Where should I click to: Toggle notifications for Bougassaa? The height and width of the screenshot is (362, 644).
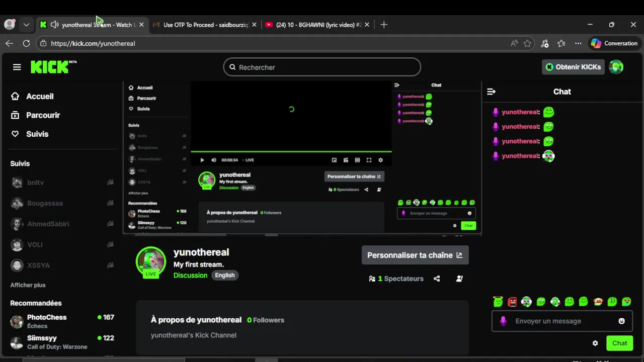tap(110, 203)
